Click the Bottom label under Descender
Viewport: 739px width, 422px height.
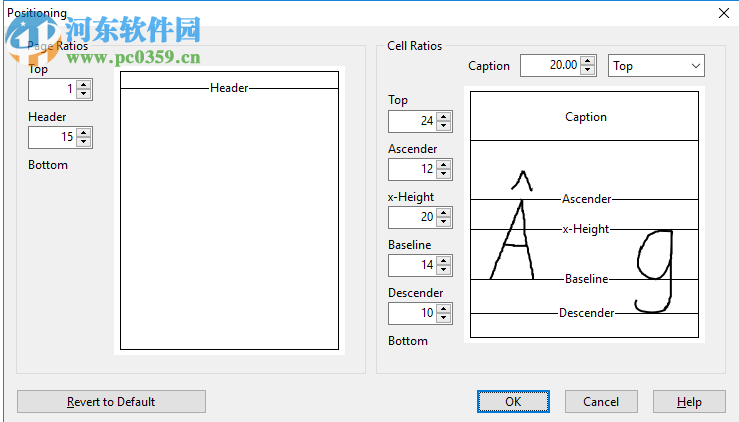click(408, 341)
